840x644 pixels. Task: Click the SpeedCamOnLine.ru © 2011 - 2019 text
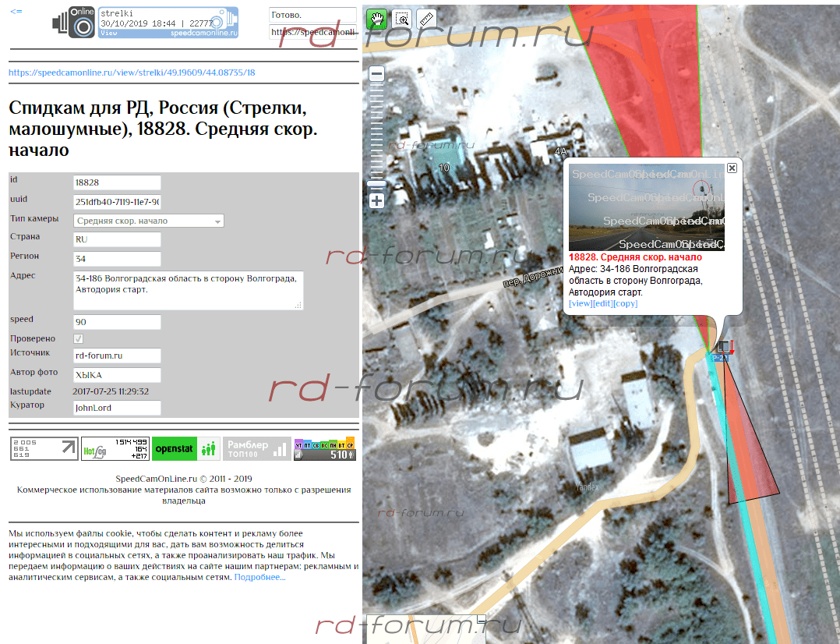pyautogui.click(x=184, y=479)
